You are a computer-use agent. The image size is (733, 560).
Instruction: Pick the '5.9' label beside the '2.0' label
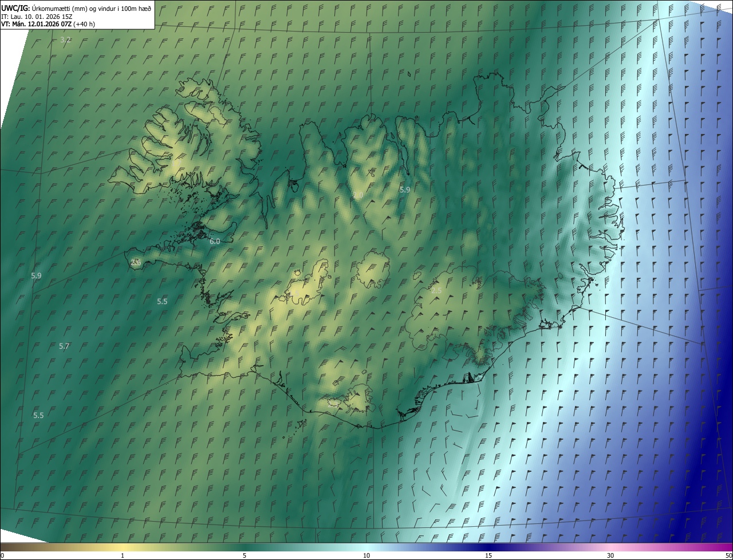[x=405, y=190]
